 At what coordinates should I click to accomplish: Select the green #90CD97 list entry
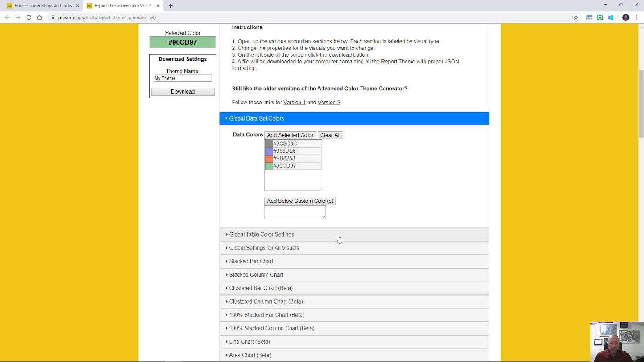293,166
